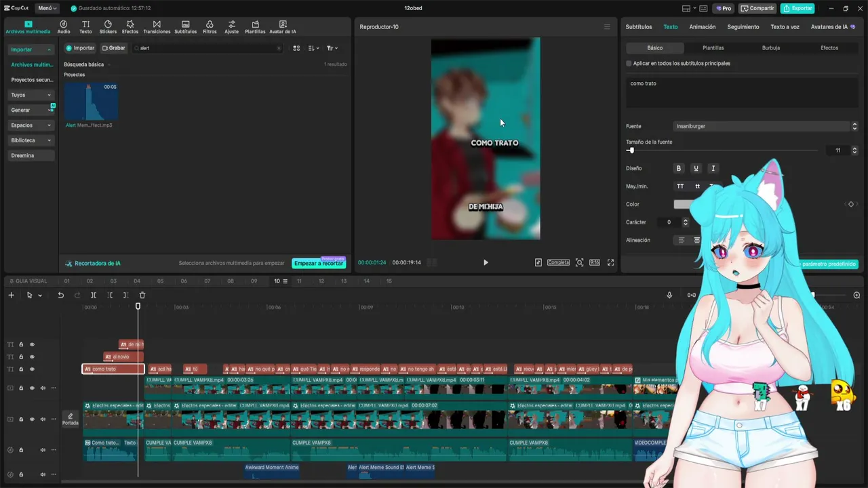Open the Efectos panel
Screen dimensions: 868x488
[130, 27]
